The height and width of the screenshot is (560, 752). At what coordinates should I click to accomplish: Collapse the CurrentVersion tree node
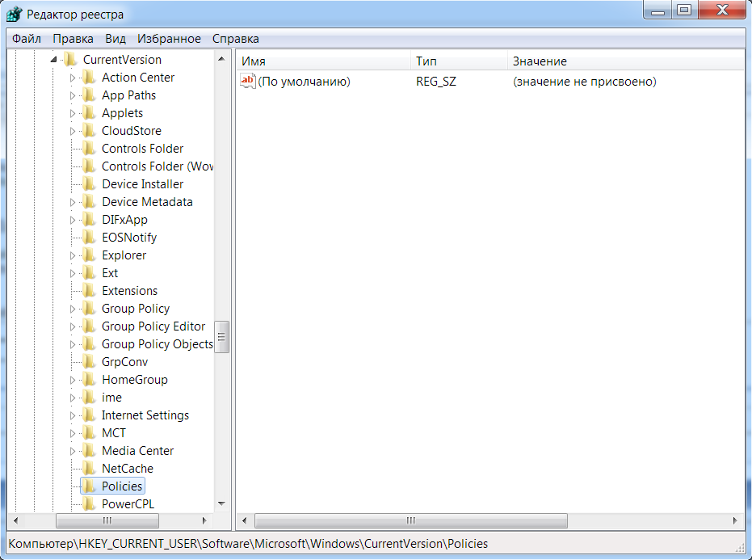tap(53, 60)
